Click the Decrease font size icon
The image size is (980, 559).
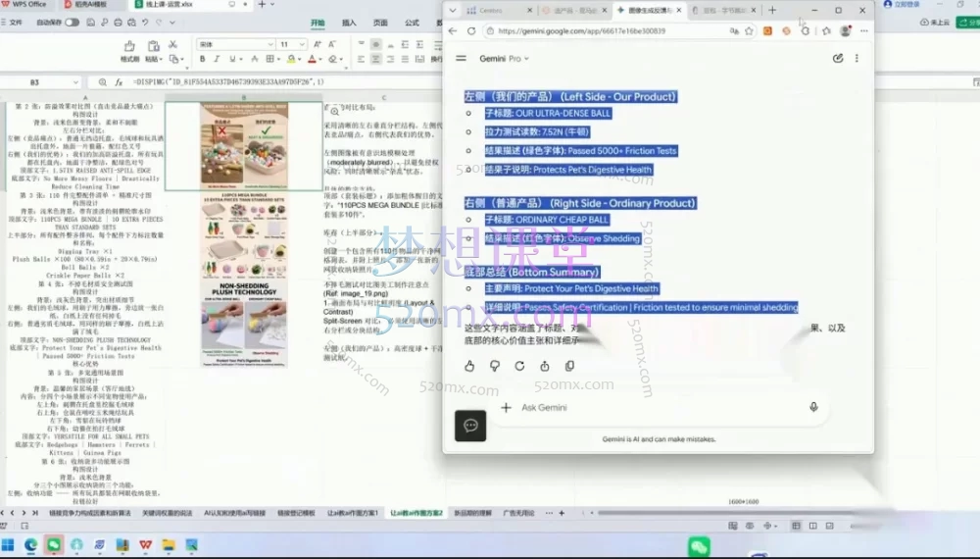pos(332,44)
